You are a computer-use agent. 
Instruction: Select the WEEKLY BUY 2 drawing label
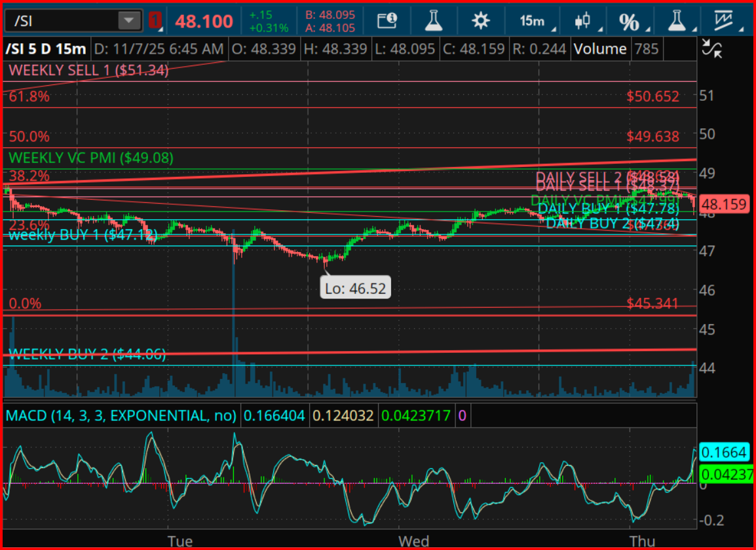tap(86, 354)
